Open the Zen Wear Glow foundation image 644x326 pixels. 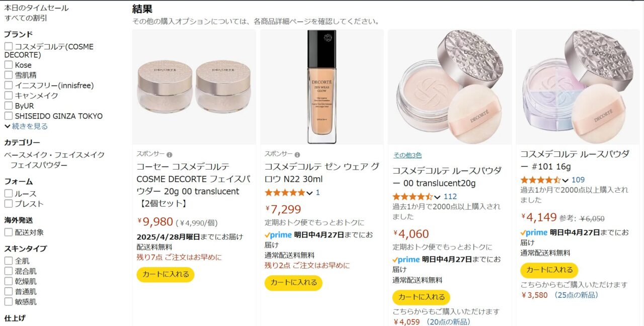point(322,87)
